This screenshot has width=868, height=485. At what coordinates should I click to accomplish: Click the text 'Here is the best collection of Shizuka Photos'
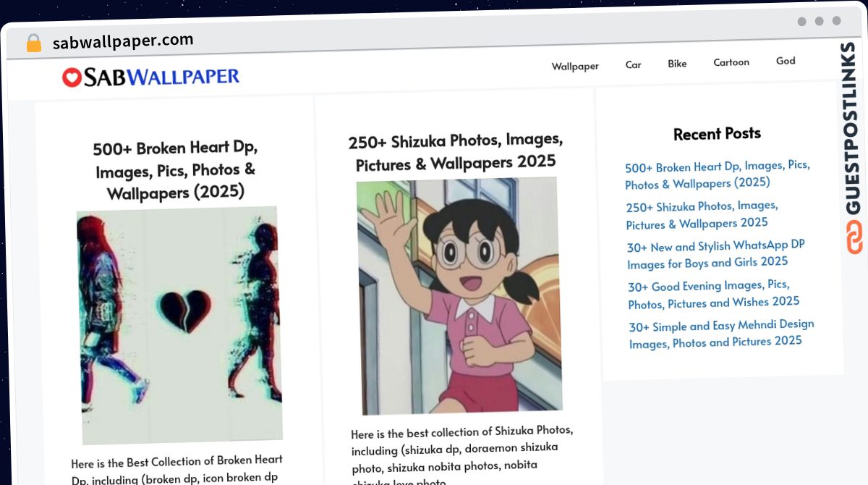(462, 432)
